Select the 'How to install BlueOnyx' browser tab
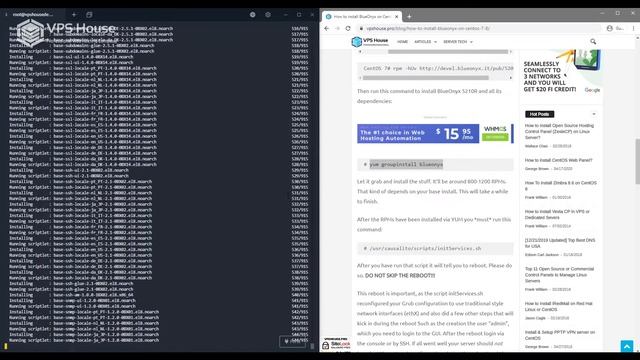 (362, 17)
